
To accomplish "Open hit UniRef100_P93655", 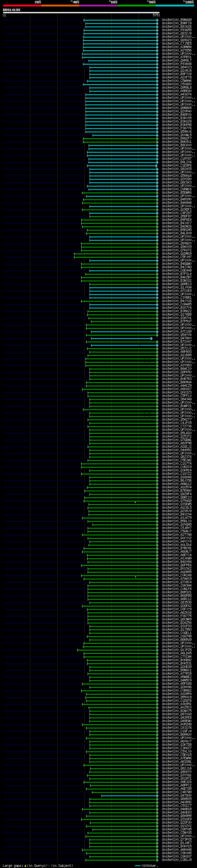I will pyautogui.click(x=176, y=30).
